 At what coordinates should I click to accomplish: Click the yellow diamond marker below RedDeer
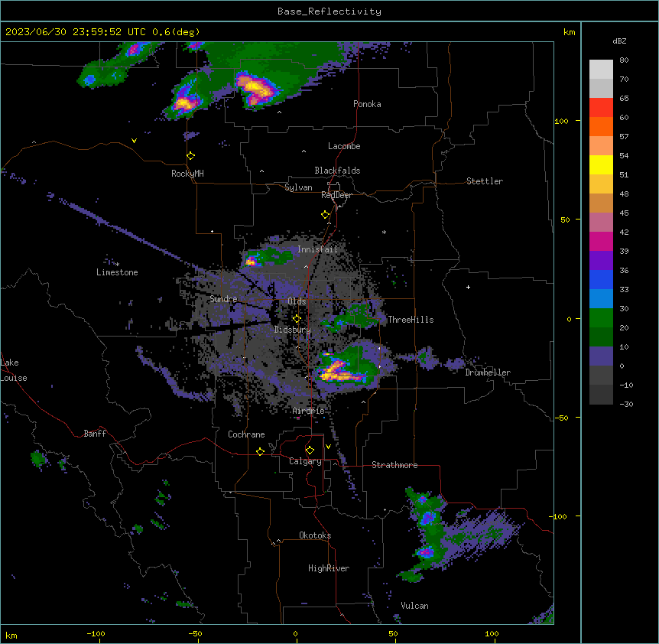click(326, 215)
